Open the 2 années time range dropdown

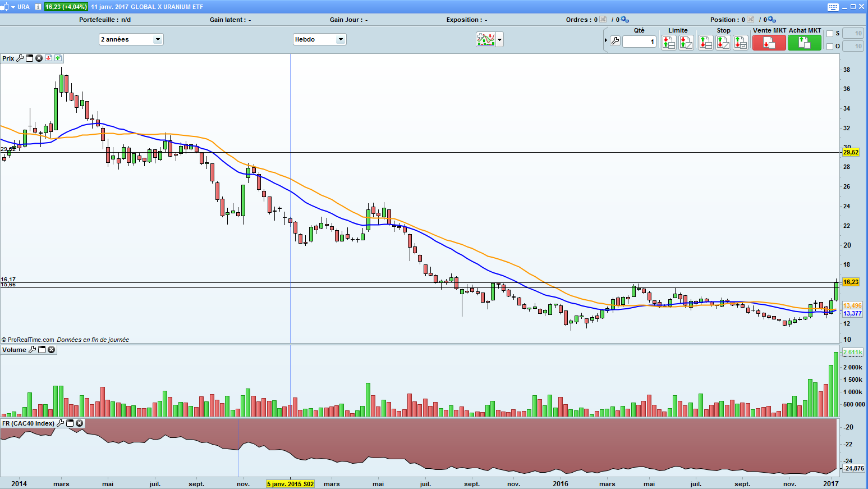pyautogui.click(x=131, y=39)
